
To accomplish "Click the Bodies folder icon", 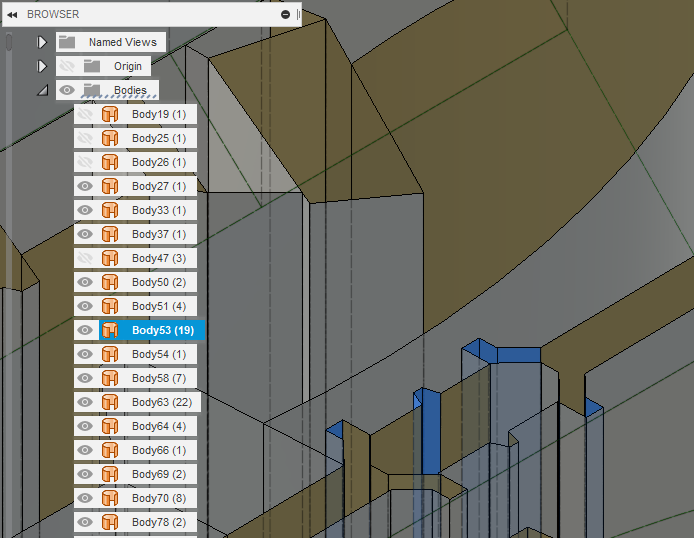I will (x=92, y=90).
